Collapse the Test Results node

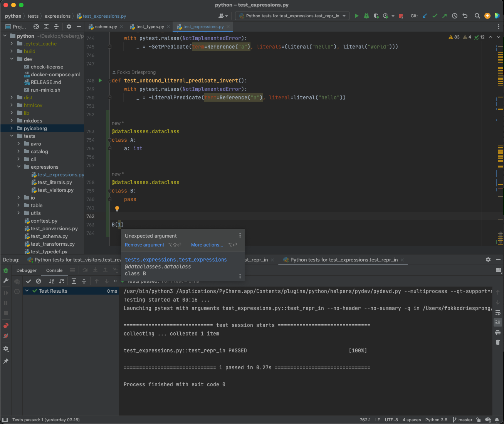27,291
